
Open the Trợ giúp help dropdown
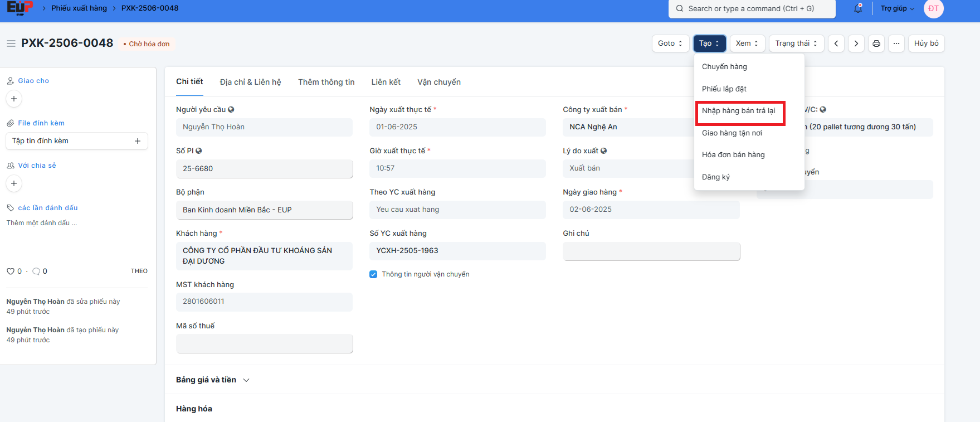[x=897, y=8]
